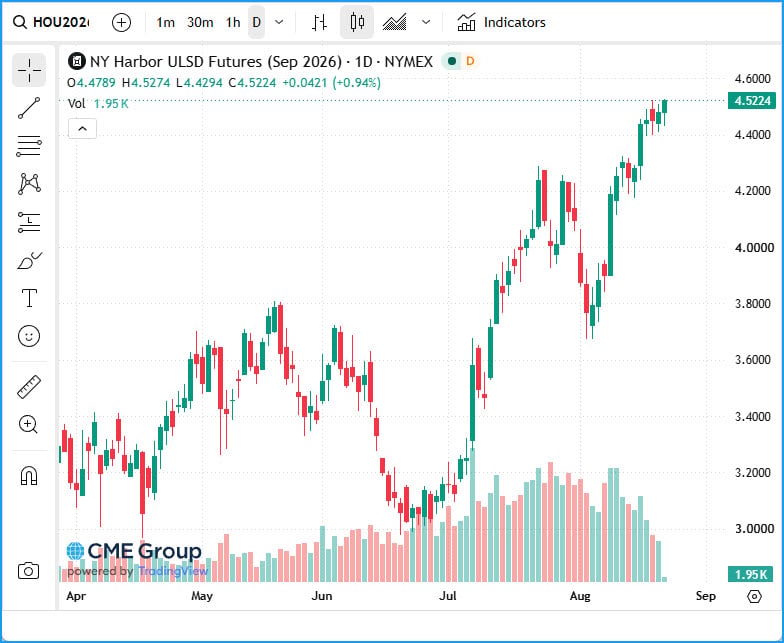Open the emoji icons tool
This screenshot has height=643, width=784.
pos(29,336)
